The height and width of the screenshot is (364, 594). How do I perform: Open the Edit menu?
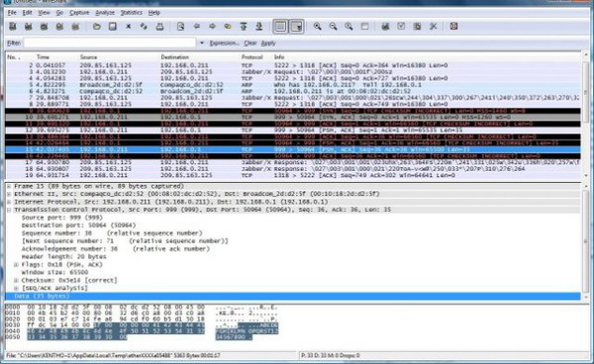[28, 13]
